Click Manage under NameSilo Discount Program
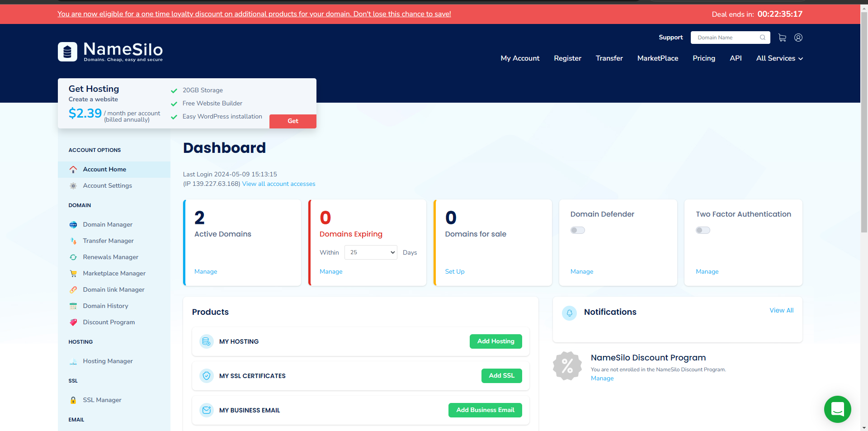 coord(602,379)
